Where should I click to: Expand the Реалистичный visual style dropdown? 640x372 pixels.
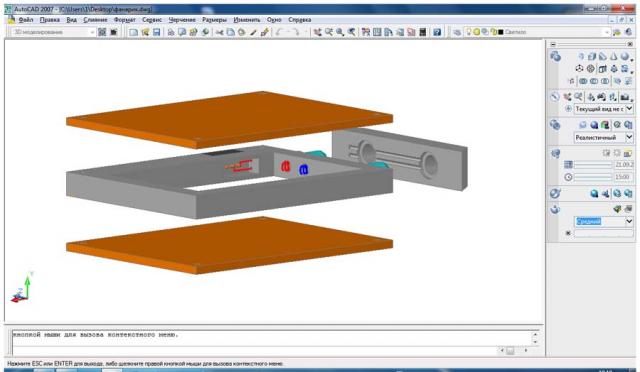[x=629, y=137]
